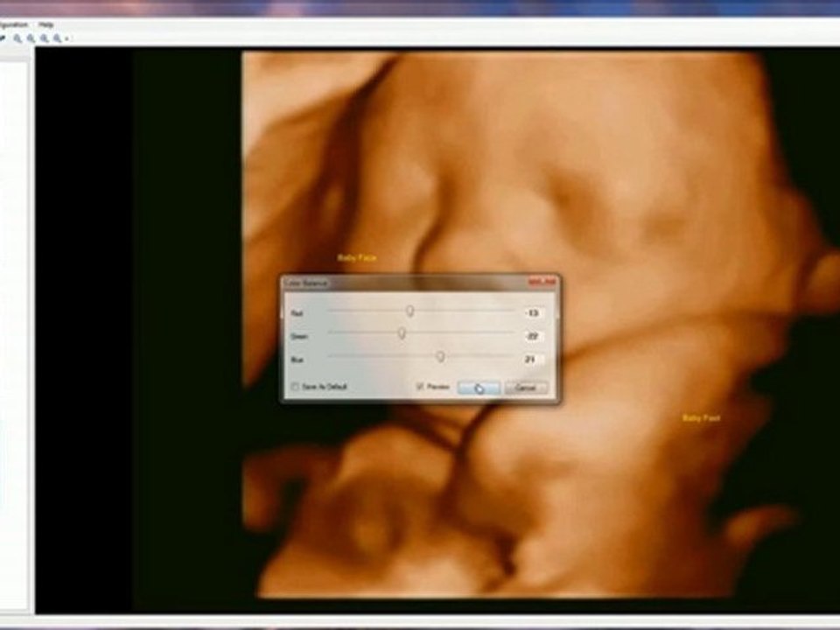Viewport: 840px width, 630px height.
Task: Click the Green slider handle
Action: pos(402,333)
